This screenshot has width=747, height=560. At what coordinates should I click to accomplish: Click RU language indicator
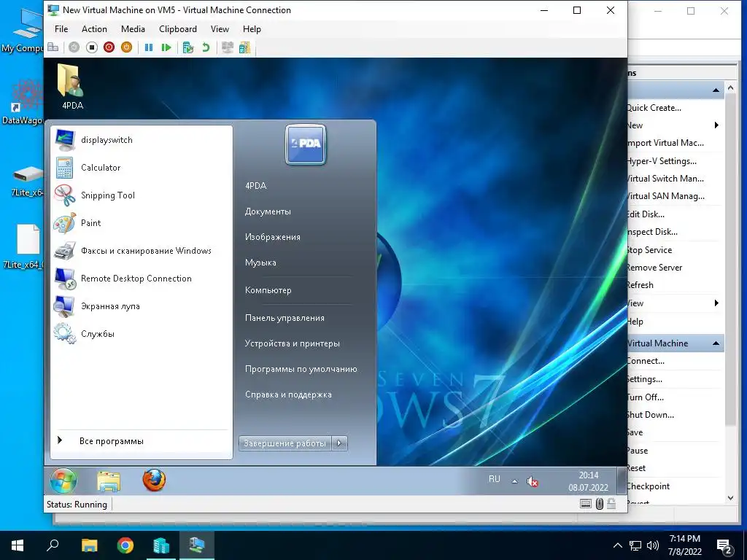point(495,479)
